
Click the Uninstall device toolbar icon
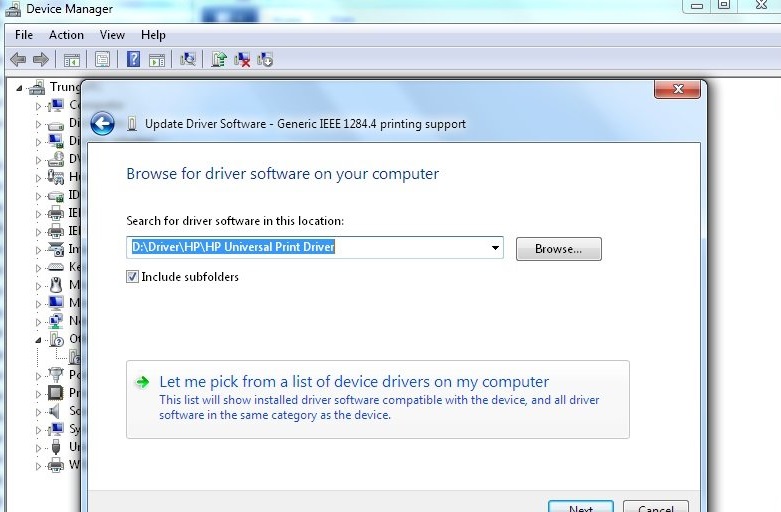(x=242, y=60)
